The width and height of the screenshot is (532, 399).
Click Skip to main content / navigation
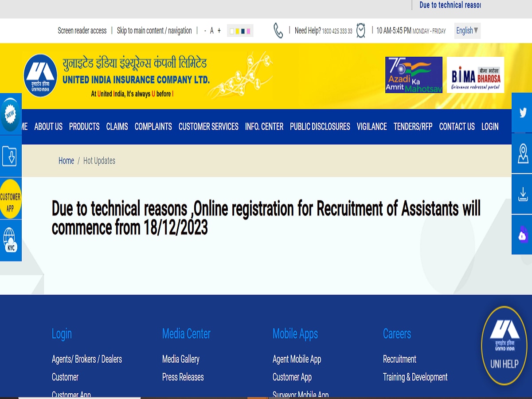154,31
